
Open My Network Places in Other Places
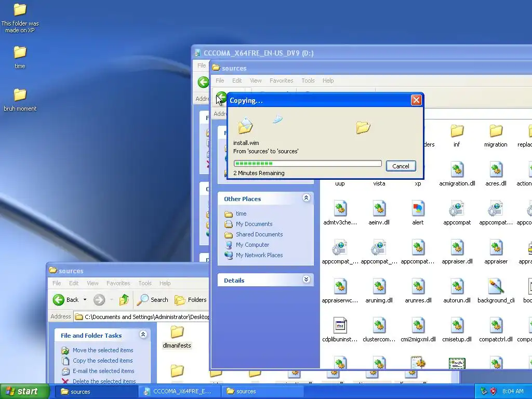click(259, 255)
